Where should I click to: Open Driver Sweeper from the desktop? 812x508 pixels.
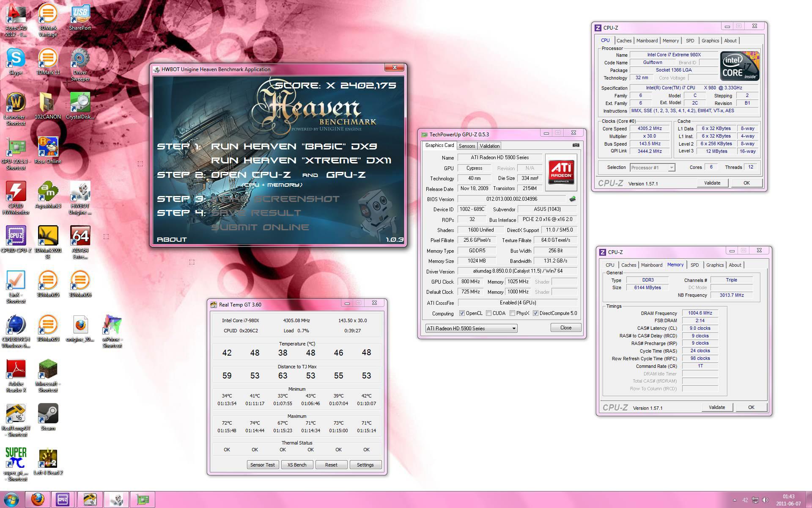pos(80,64)
